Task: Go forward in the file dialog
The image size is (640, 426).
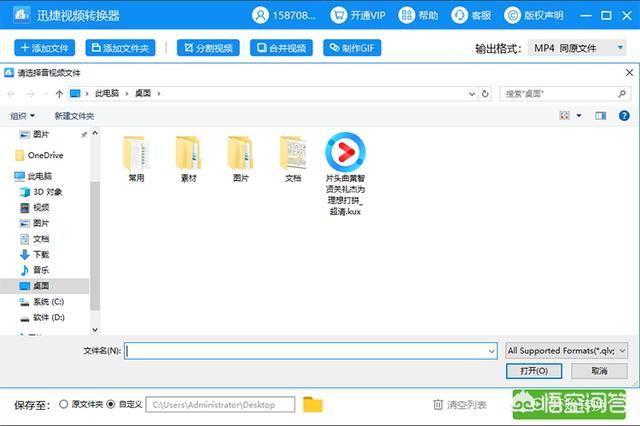Action: 30,94
